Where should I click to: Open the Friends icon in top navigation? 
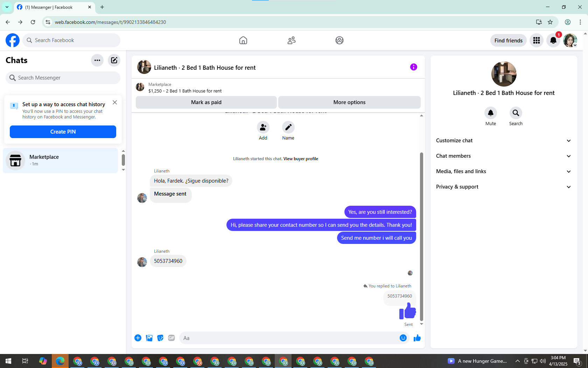pos(292,40)
